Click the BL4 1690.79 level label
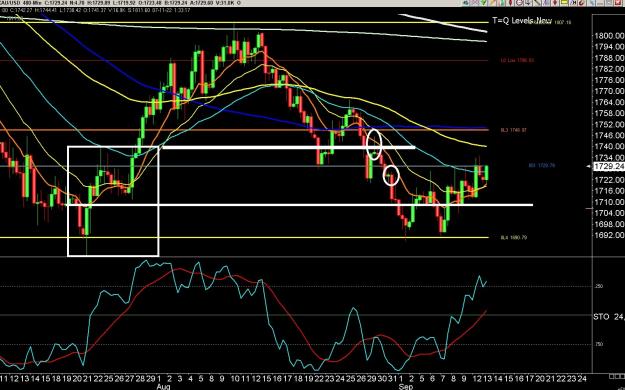 tap(514, 238)
